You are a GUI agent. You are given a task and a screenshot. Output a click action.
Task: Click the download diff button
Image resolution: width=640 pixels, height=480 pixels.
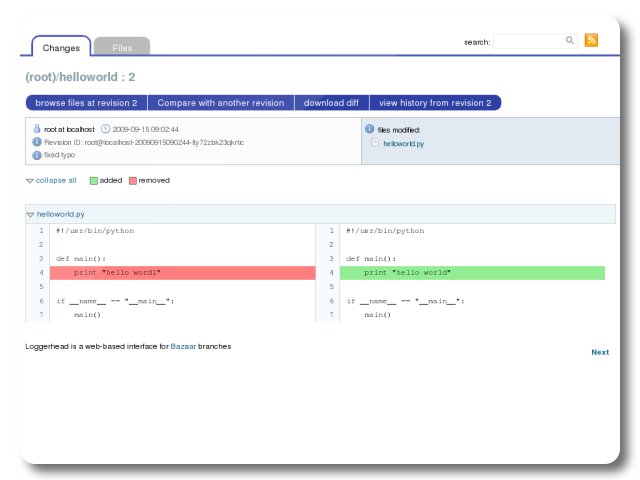(x=331, y=103)
